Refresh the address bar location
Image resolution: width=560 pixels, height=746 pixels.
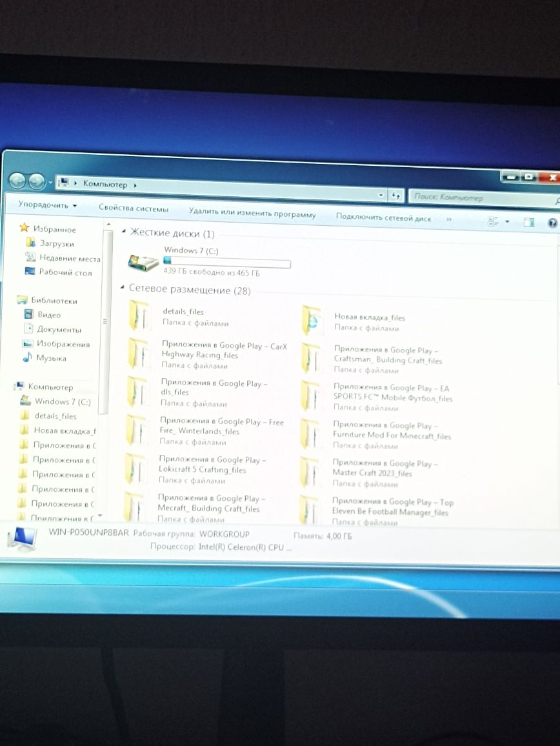(x=396, y=196)
